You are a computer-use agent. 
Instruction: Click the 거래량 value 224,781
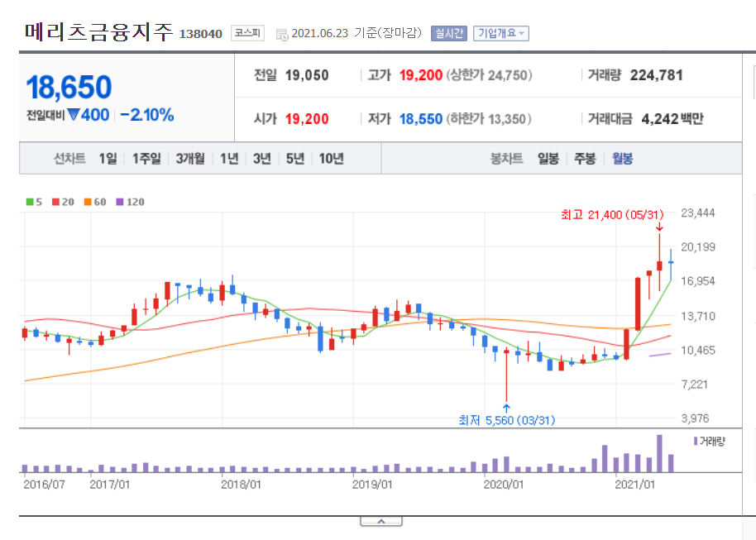[657, 75]
